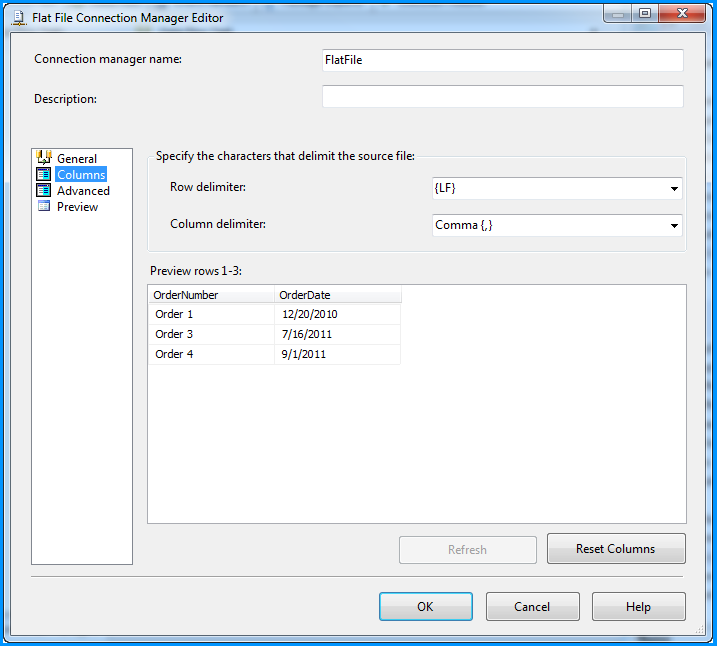This screenshot has width=717, height=646.
Task: Click the Refresh button
Action: point(467,550)
